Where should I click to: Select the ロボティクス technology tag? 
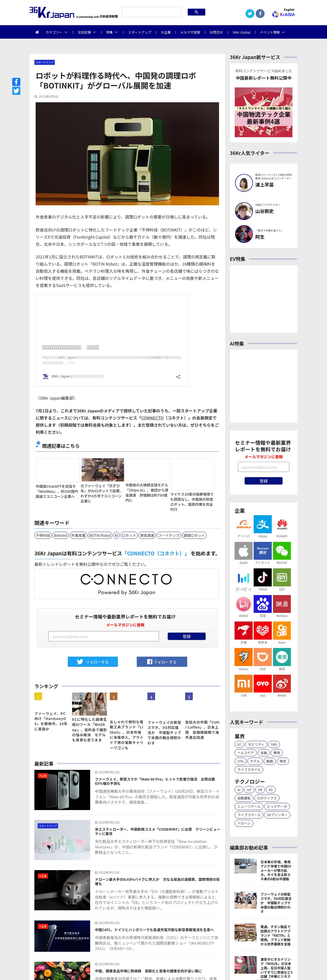coord(267,798)
